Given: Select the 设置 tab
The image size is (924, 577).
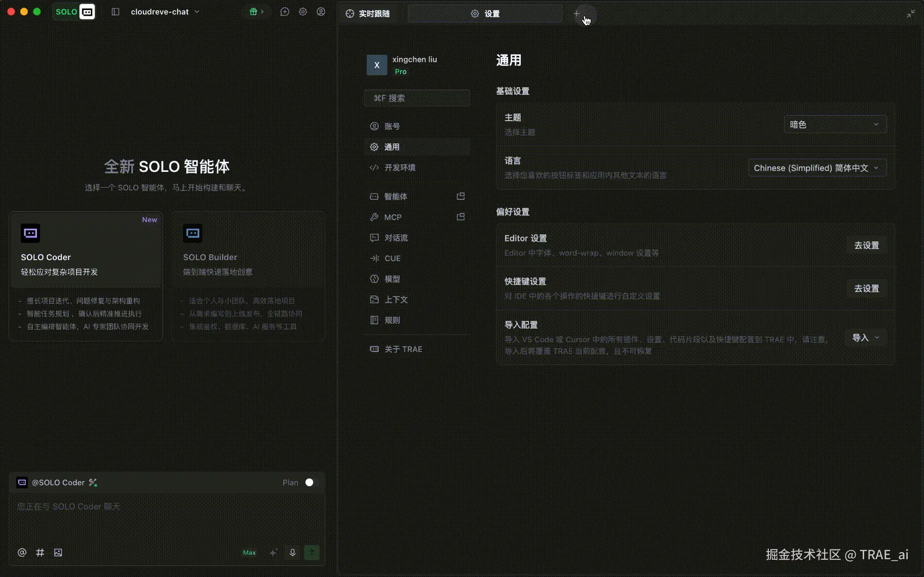Looking at the screenshot, I should click(x=485, y=14).
